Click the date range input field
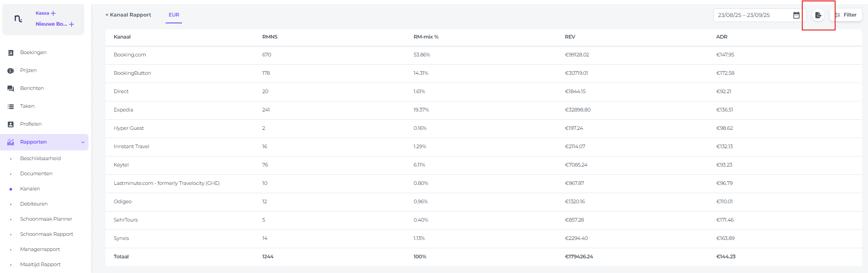 pyautogui.click(x=752, y=15)
